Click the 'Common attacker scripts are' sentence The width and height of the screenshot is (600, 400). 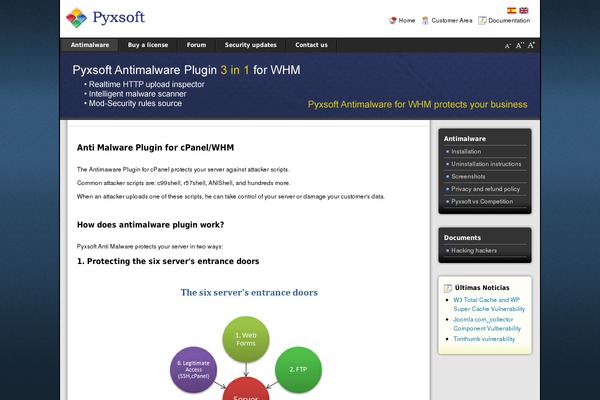[183, 183]
